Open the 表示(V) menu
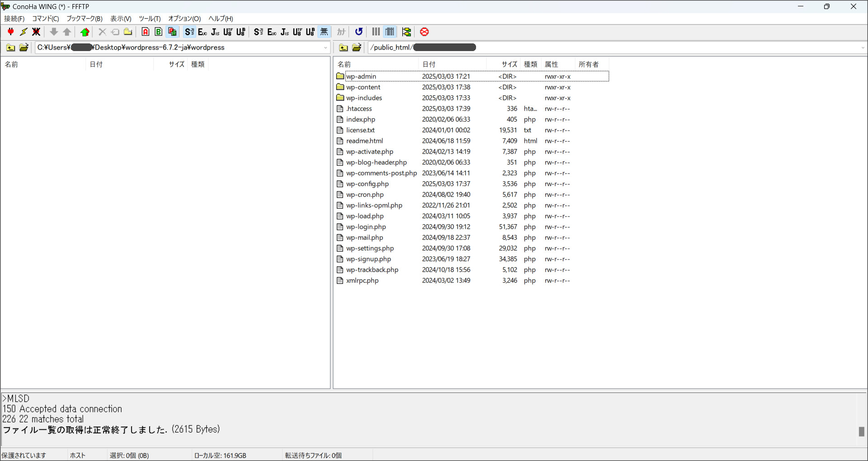The image size is (868, 461). coord(121,19)
